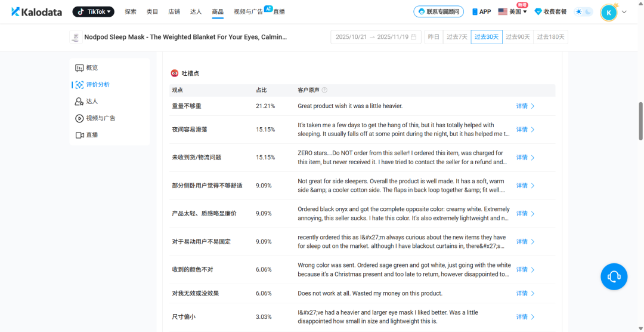Select the 昨日 time range
The height and width of the screenshot is (332, 644).
click(x=434, y=37)
